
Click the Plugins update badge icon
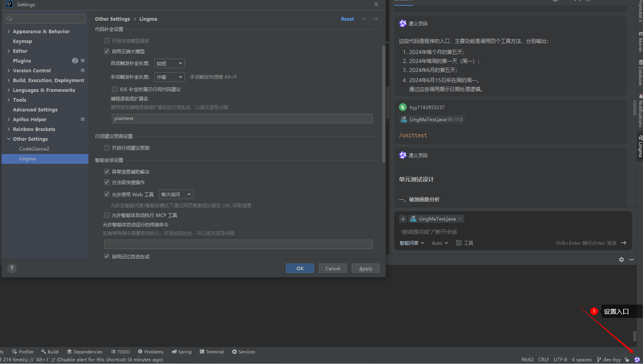pos(75,61)
